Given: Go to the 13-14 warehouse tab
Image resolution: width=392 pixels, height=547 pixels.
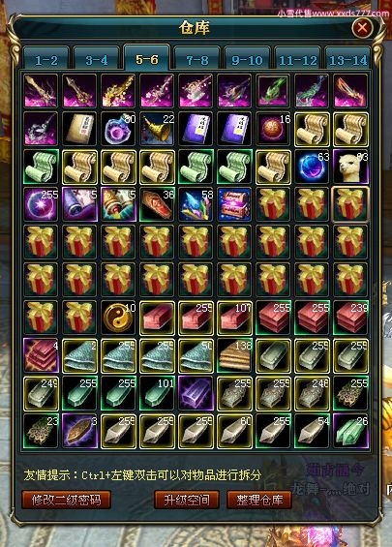Looking at the screenshot, I should tap(348, 60).
